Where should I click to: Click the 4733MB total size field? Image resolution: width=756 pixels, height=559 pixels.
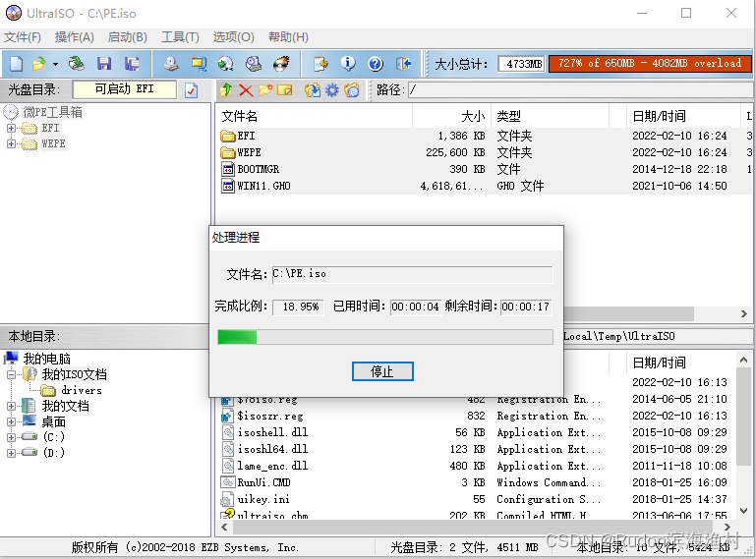[523, 64]
